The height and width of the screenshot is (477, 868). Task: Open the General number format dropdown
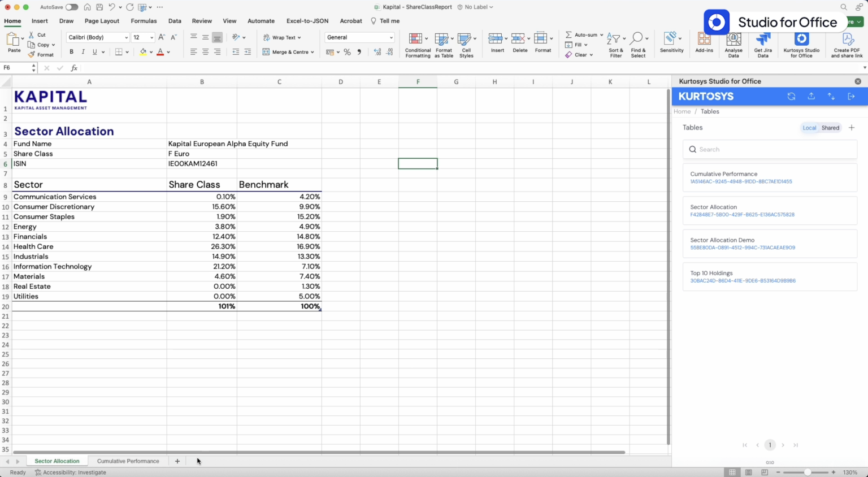(x=359, y=37)
